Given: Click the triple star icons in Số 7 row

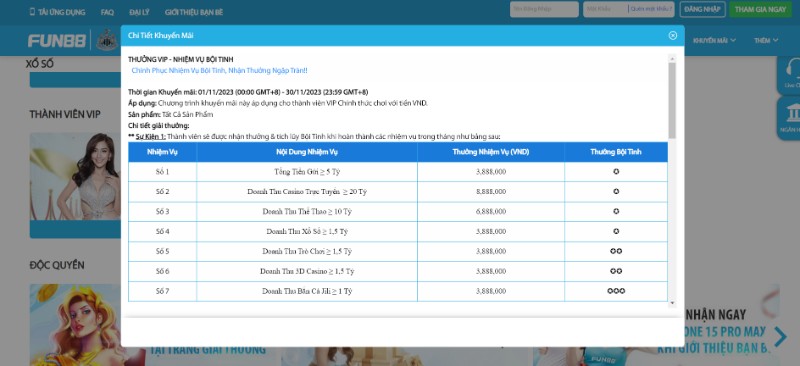Looking at the screenshot, I should [x=616, y=291].
